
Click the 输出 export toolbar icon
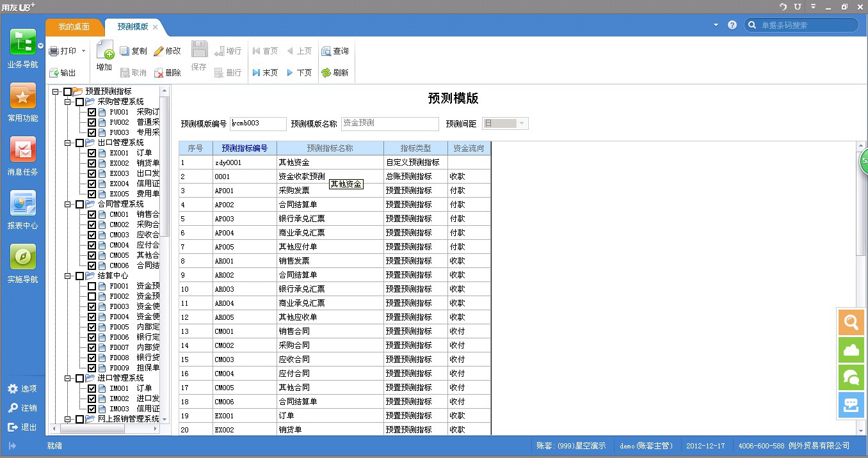[54, 73]
